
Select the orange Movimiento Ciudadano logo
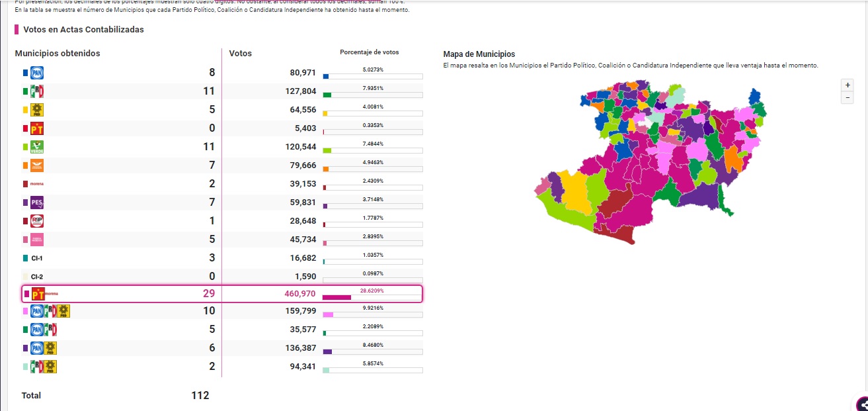click(x=37, y=165)
